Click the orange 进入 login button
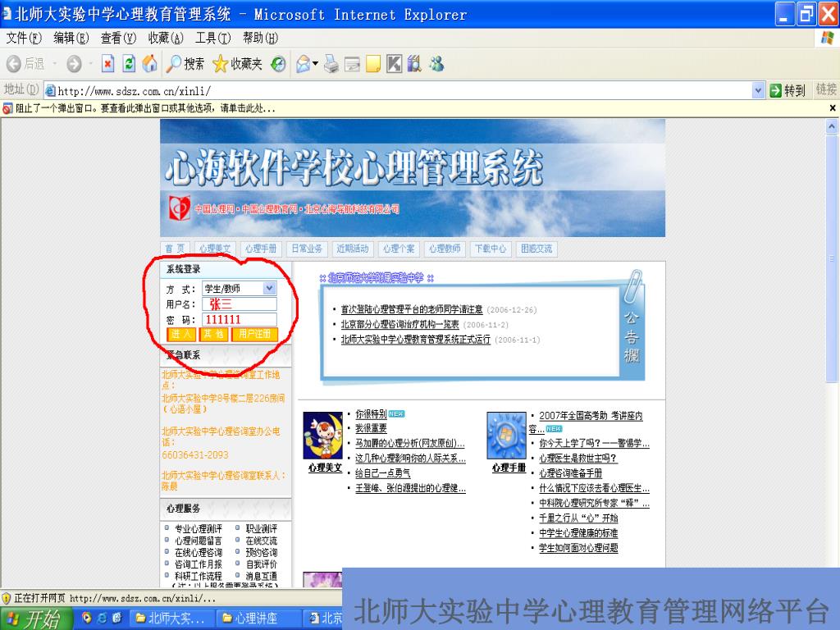 [180, 335]
